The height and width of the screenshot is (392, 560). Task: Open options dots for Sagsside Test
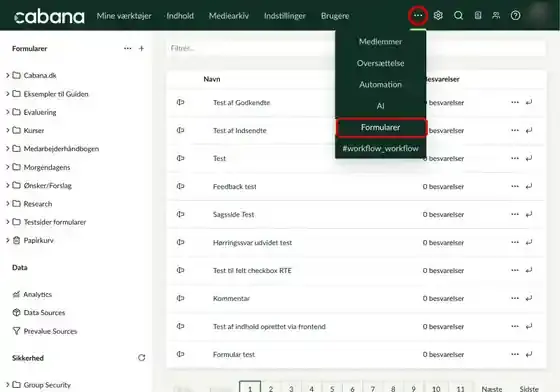pyautogui.click(x=515, y=214)
